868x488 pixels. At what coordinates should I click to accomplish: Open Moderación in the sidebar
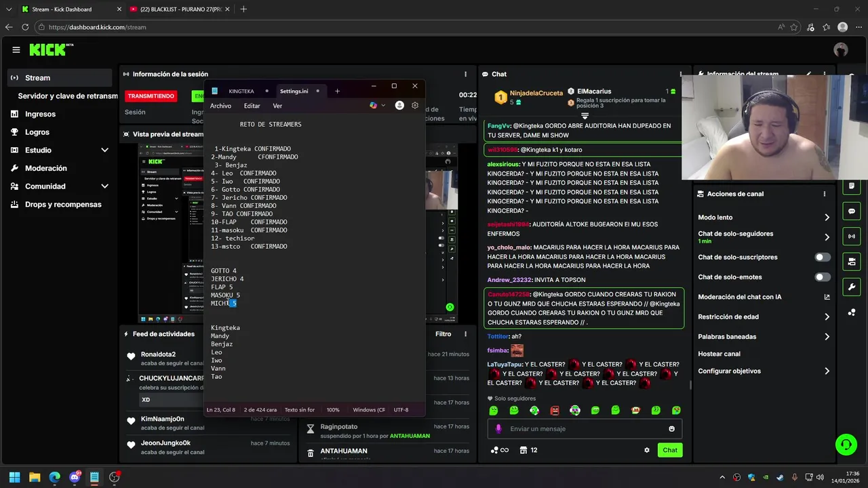click(x=60, y=168)
